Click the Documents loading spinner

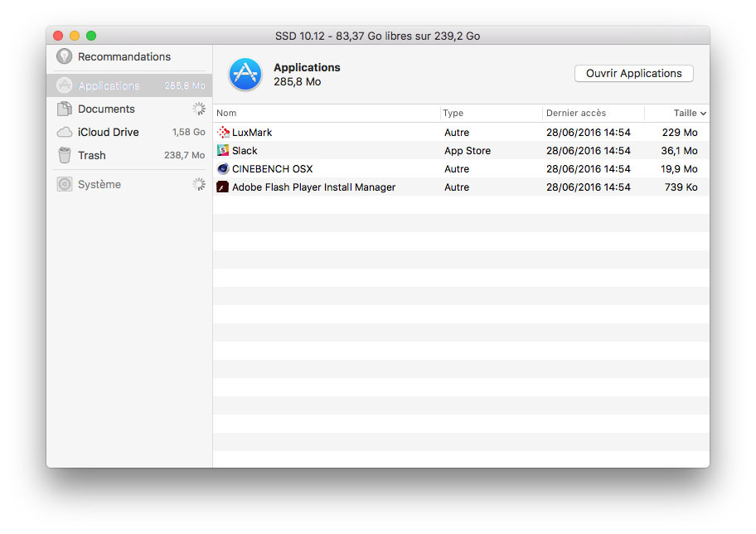point(199,109)
